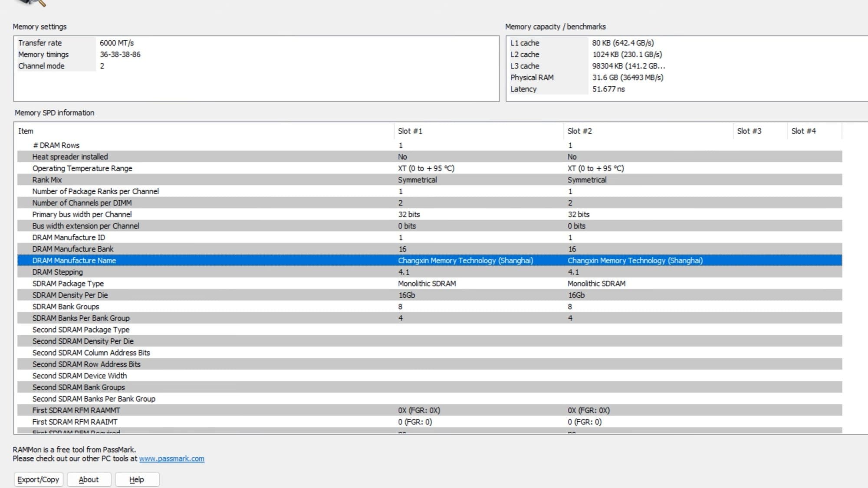Click the Item column header
The width and height of the screenshot is (868, 488).
[x=26, y=131]
